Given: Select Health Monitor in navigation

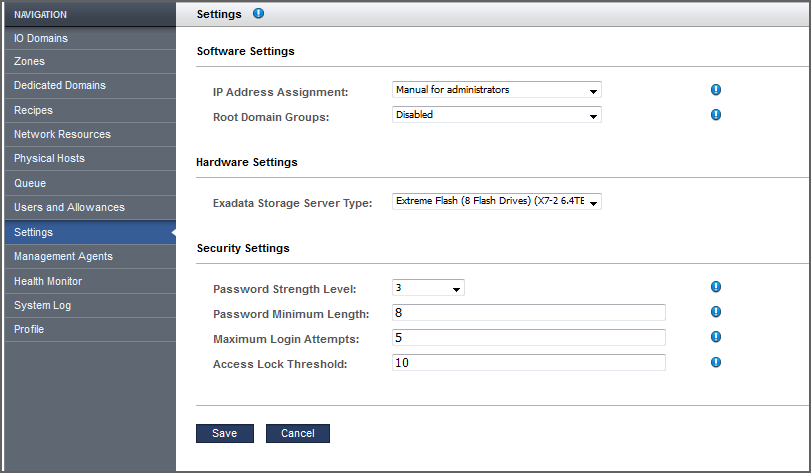Looking at the screenshot, I should click(88, 281).
